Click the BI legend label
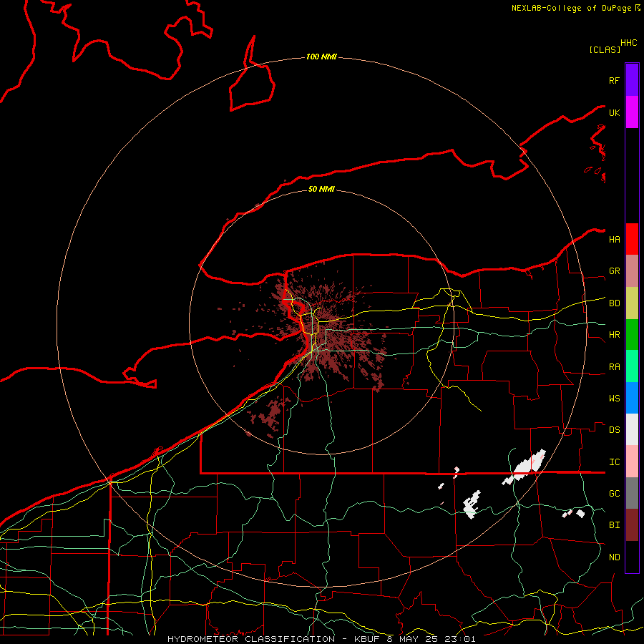The height and width of the screenshot is (644, 644). coord(614,525)
